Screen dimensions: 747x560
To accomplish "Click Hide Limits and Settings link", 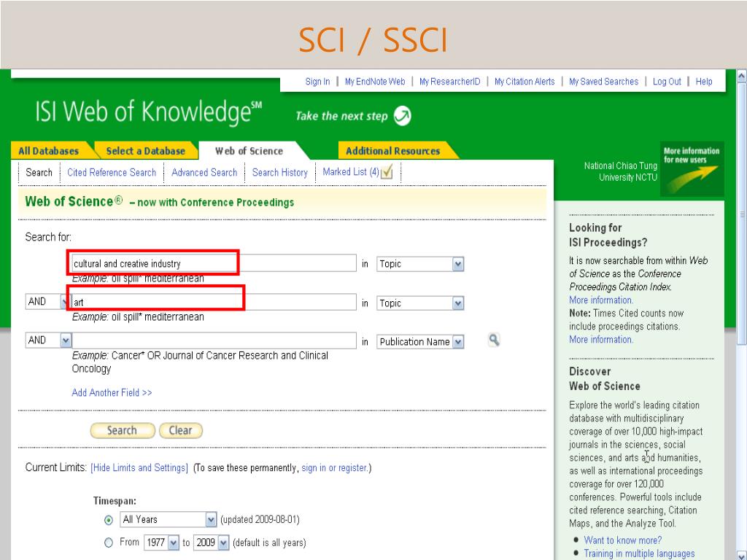I will coord(139,467).
